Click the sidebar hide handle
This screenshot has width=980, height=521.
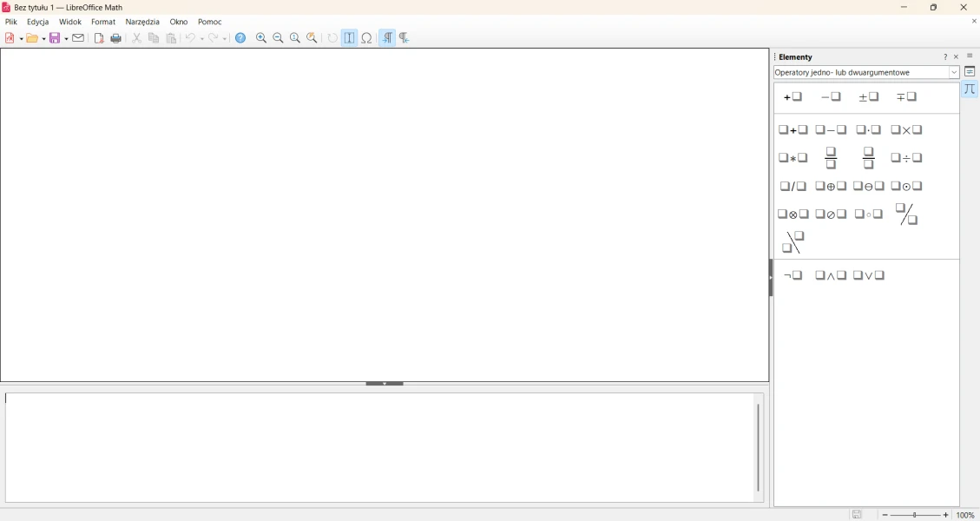[771, 278]
